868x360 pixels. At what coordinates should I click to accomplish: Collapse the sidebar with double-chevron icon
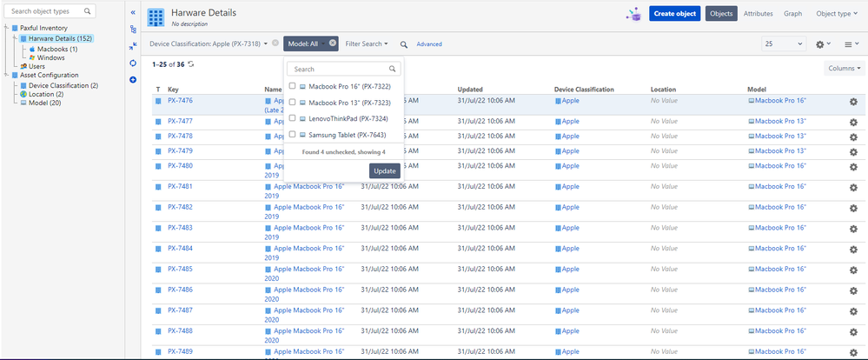(133, 11)
